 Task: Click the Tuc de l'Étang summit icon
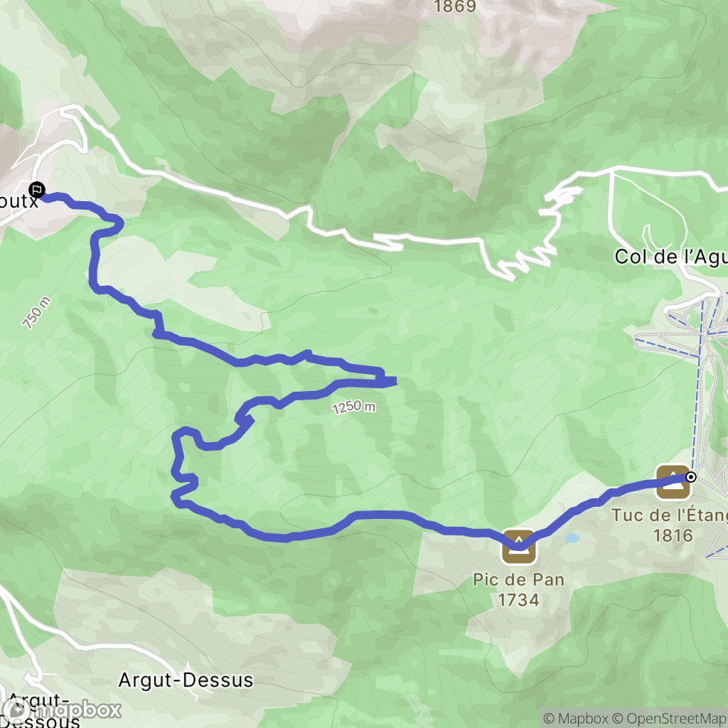(673, 483)
